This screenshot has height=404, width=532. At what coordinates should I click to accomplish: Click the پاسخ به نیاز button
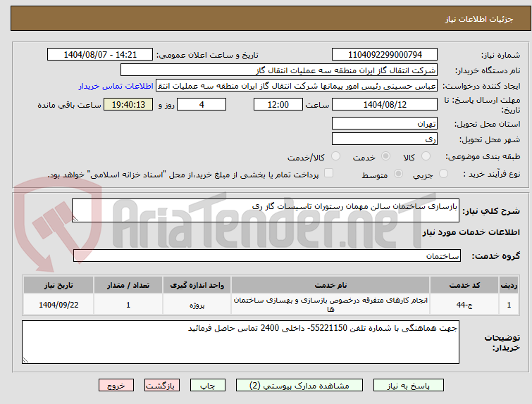(408, 386)
